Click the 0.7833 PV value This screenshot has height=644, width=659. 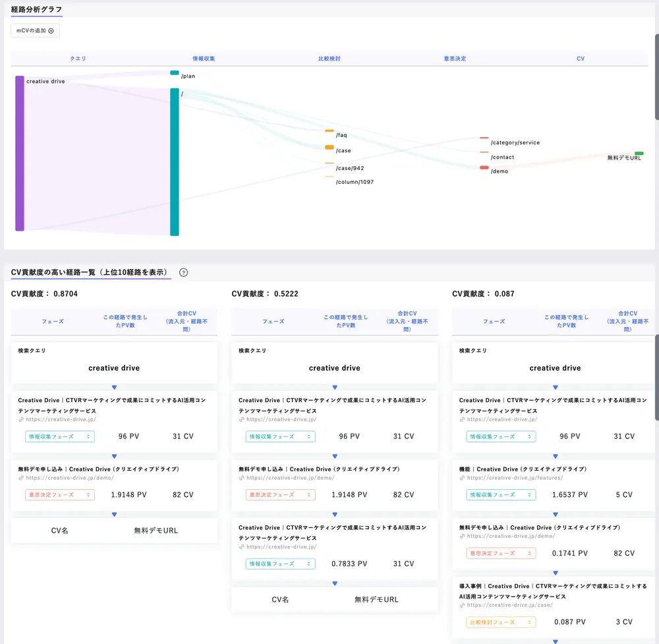[x=349, y=564]
